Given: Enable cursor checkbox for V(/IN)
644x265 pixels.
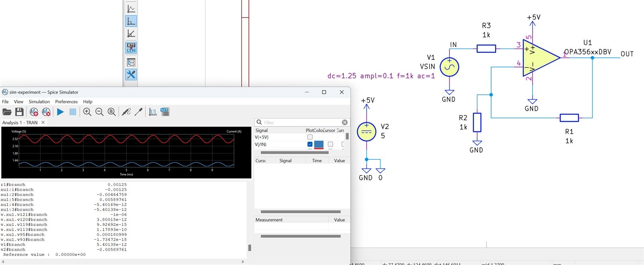Looking at the screenshot, I should [x=330, y=144].
